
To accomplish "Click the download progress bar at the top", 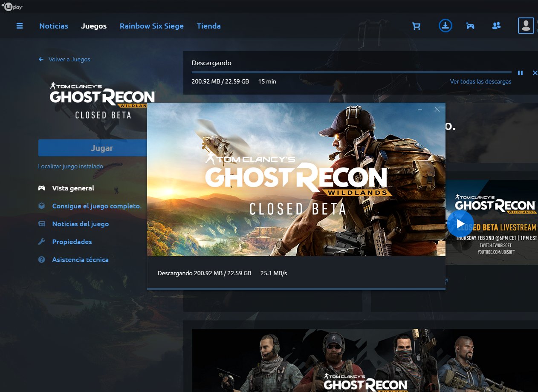I will pos(352,72).
